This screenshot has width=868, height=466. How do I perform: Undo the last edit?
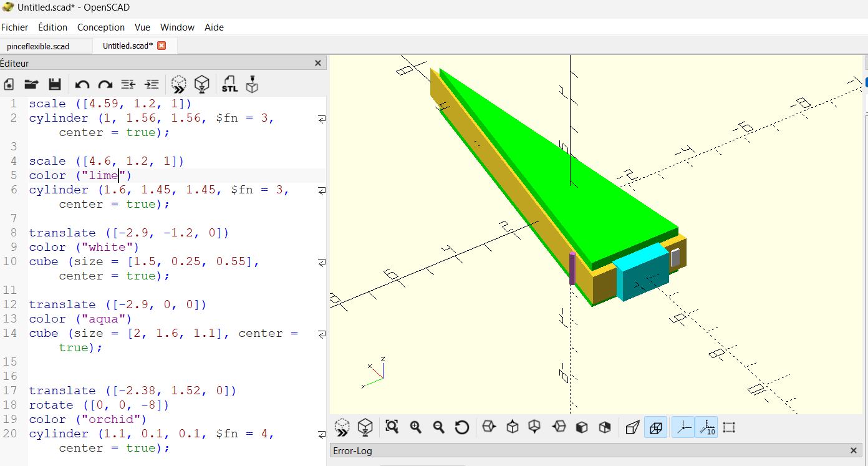point(82,84)
